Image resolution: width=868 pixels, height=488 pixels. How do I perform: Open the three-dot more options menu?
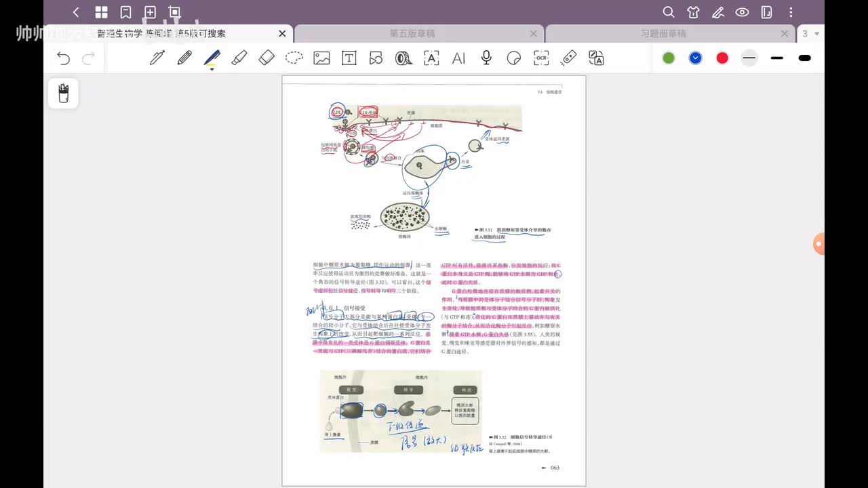pos(791,12)
